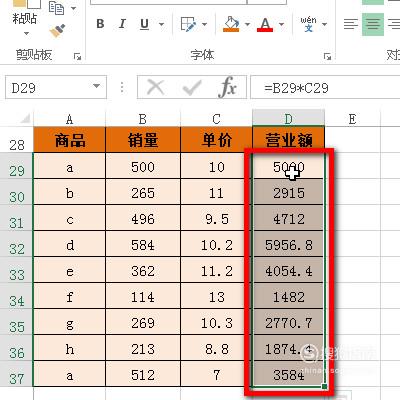Click cell with value 1482
Image resolution: width=400 pixels, height=400 pixels.
click(x=289, y=296)
